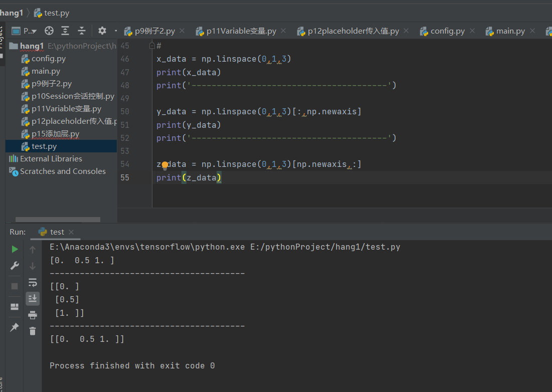Image resolution: width=552 pixels, height=392 pixels.
Task: Click the Rerun 'test' green play icon
Action: [x=15, y=249]
